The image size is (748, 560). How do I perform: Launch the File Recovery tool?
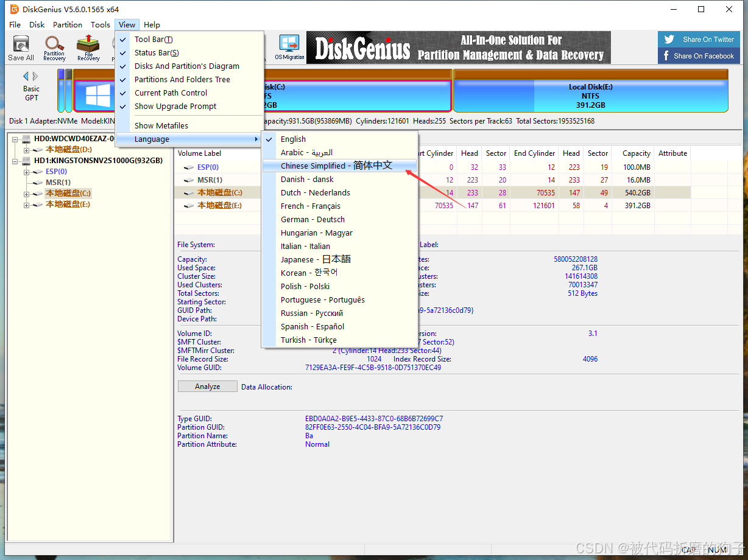(x=88, y=48)
